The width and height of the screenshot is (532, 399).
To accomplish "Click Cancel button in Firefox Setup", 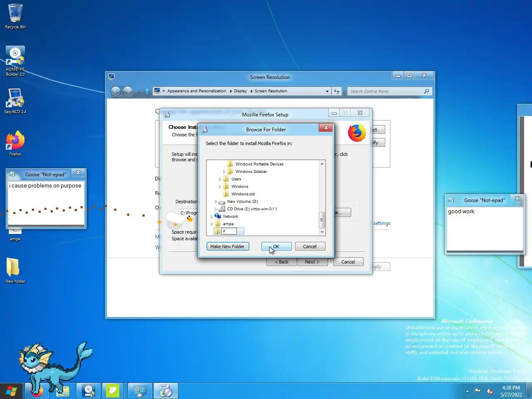I will click(348, 262).
